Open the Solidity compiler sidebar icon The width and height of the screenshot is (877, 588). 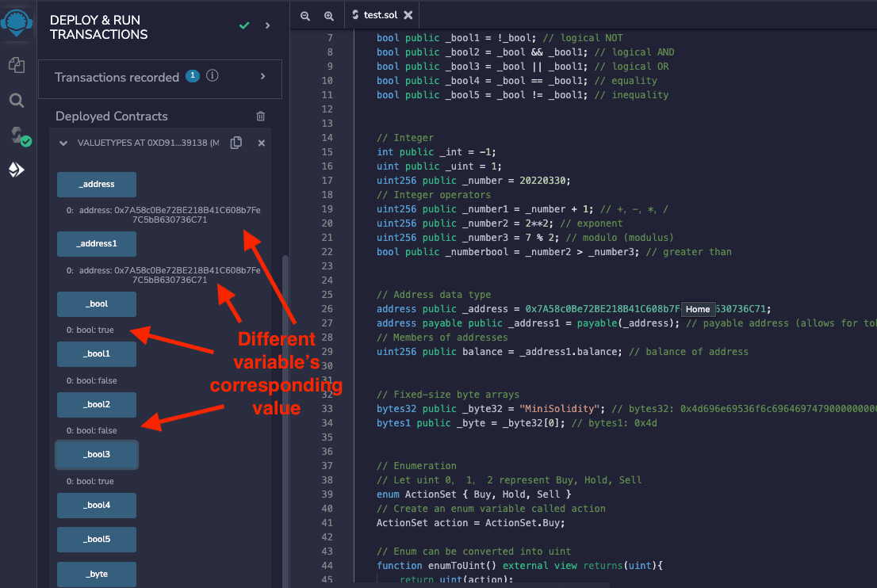coord(17,136)
